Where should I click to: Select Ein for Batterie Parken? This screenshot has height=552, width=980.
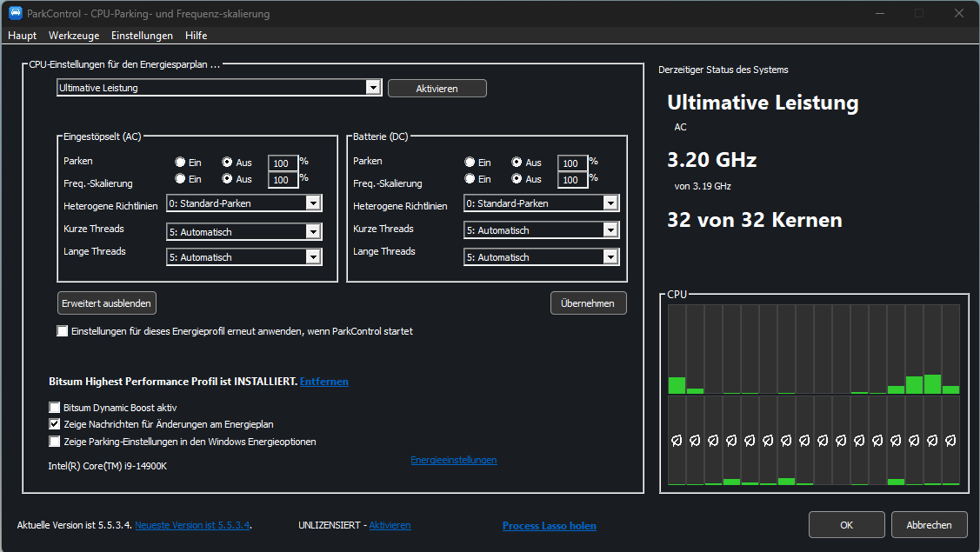470,162
